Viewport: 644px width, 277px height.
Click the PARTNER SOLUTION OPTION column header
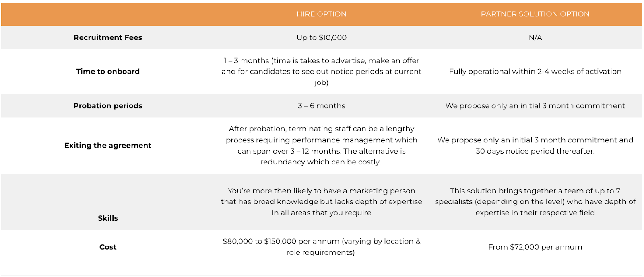(x=535, y=14)
